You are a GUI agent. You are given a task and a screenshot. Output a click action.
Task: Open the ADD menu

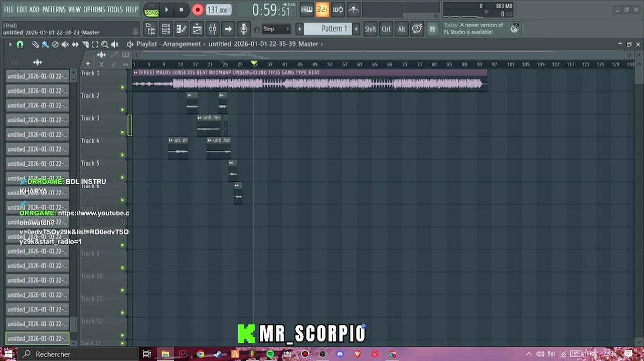(34, 10)
